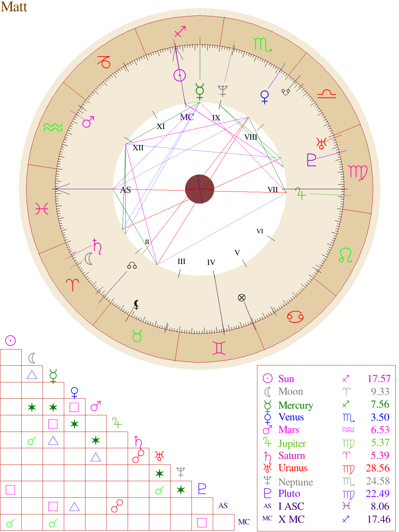The width and height of the screenshot is (399, 532).
Task: Click the South Node glyph near Libra
Action: click(x=286, y=92)
